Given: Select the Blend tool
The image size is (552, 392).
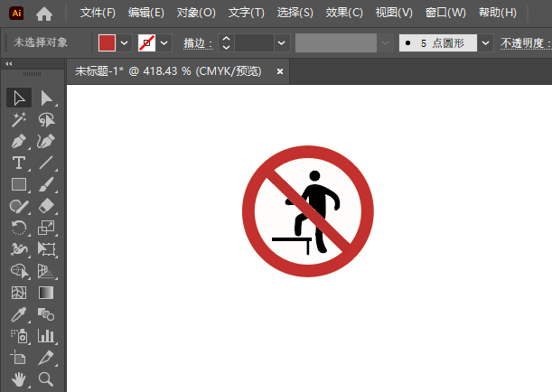Looking at the screenshot, I should pyautogui.click(x=46, y=314).
